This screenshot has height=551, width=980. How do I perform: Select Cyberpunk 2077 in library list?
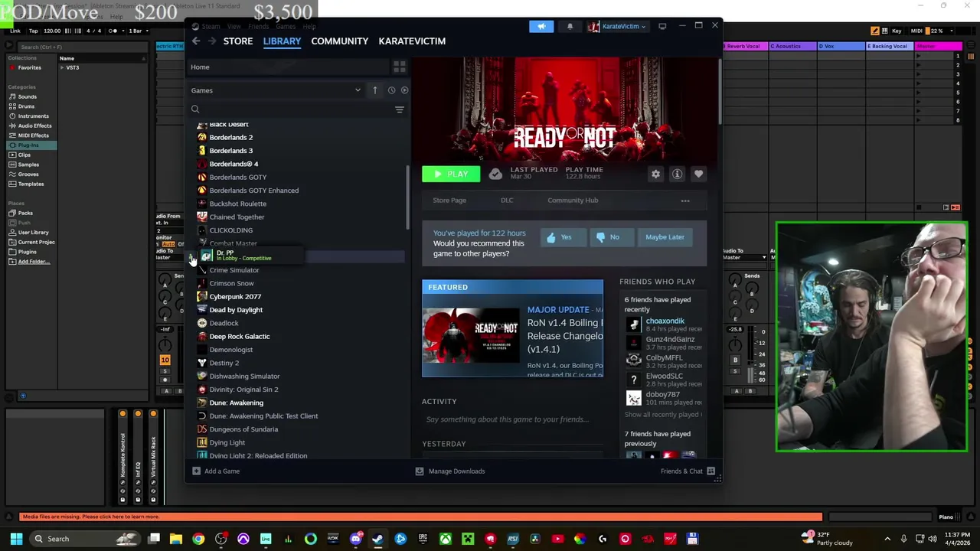coord(235,296)
